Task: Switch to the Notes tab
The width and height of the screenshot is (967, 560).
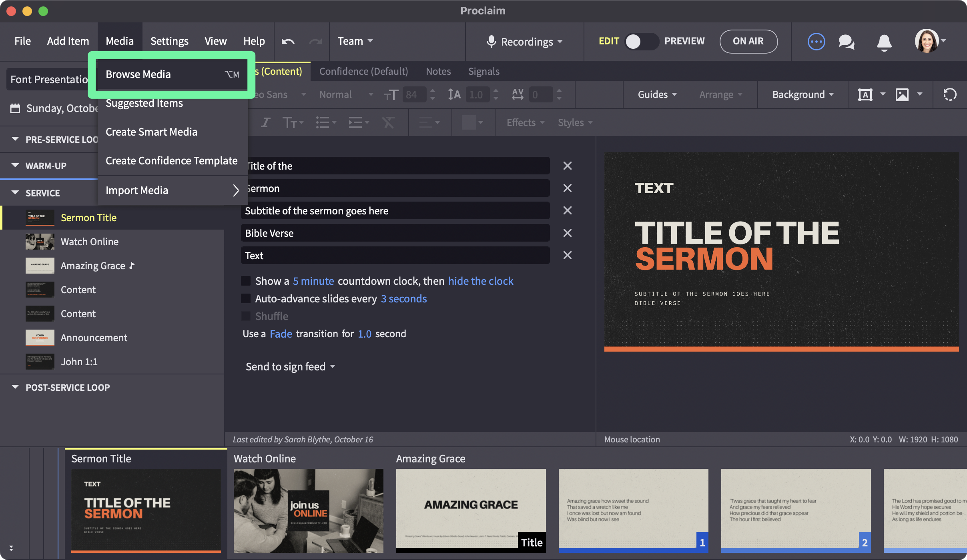Action: coord(438,72)
